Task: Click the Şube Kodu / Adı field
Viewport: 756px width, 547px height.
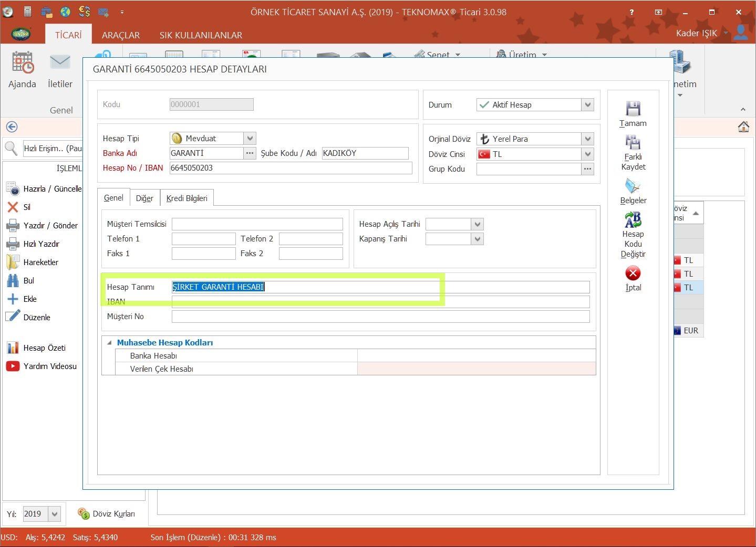Action: (x=365, y=153)
